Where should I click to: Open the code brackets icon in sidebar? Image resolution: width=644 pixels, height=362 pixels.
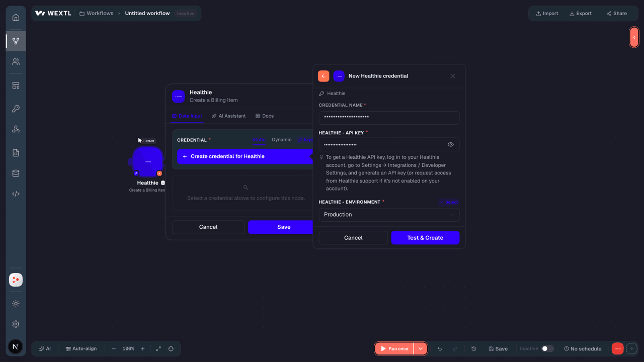pyautogui.click(x=16, y=194)
